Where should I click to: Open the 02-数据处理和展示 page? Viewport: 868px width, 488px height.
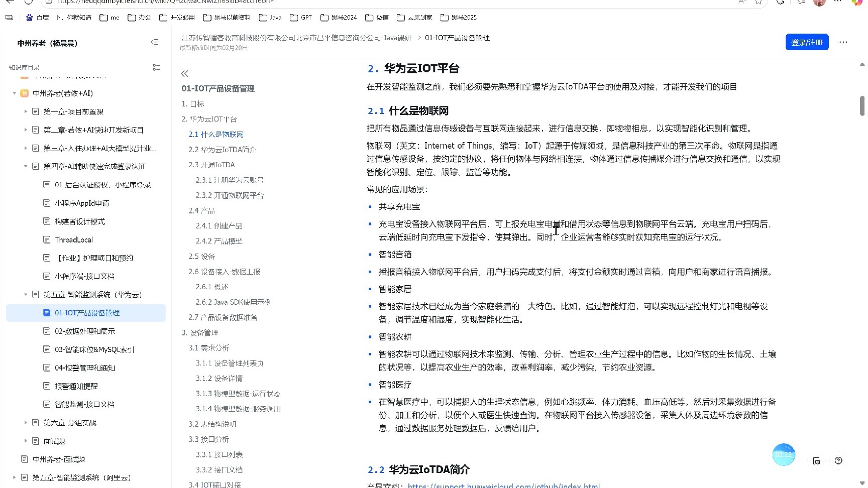click(85, 331)
